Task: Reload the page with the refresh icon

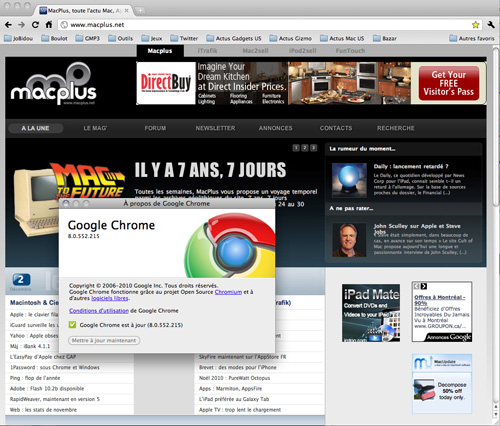Action: pos(35,25)
